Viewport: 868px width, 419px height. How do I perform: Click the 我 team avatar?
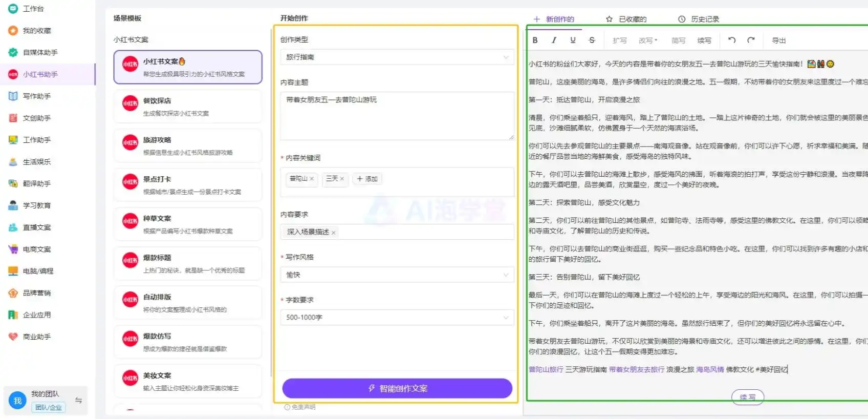pos(17,401)
